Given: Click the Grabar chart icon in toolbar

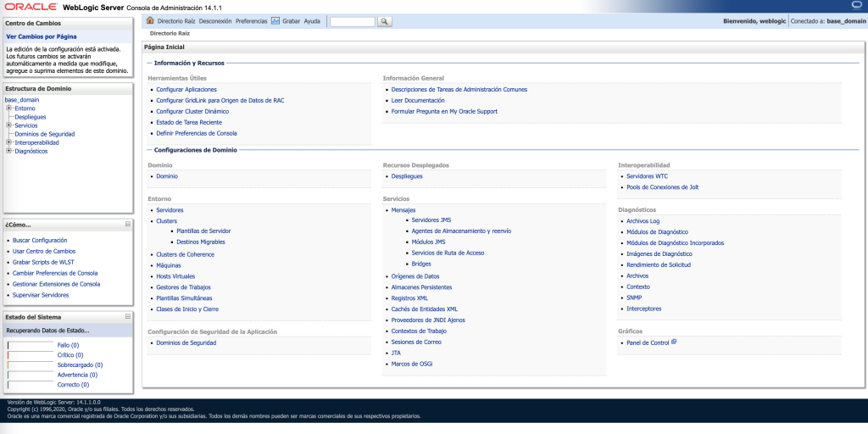Looking at the screenshot, I should [x=275, y=21].
